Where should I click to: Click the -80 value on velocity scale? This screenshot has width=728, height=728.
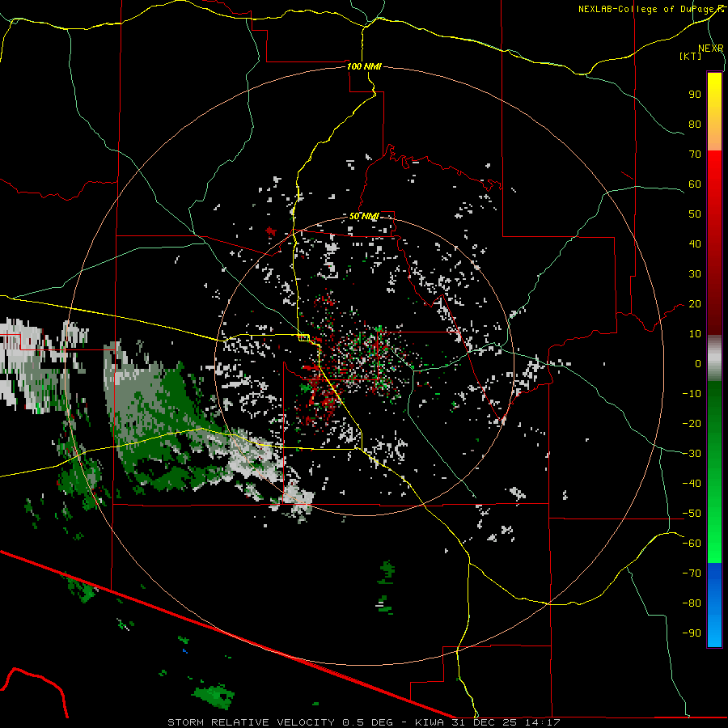point(692,603)
